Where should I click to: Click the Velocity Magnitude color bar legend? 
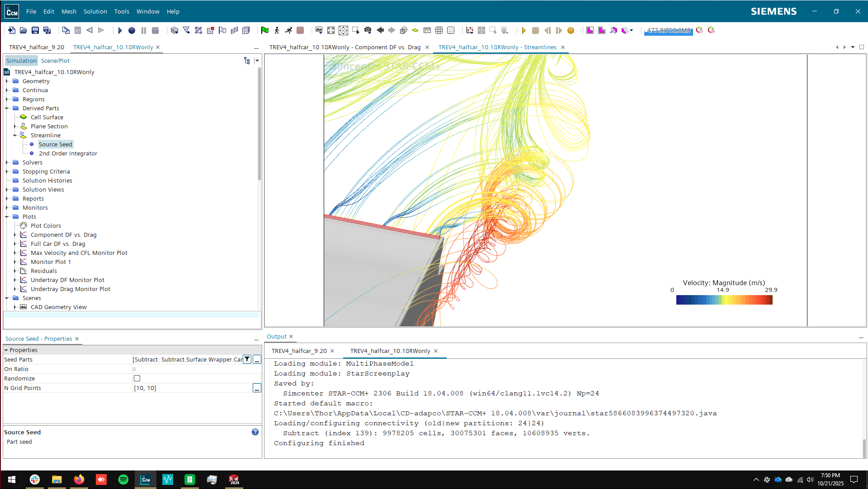point(724,300)
